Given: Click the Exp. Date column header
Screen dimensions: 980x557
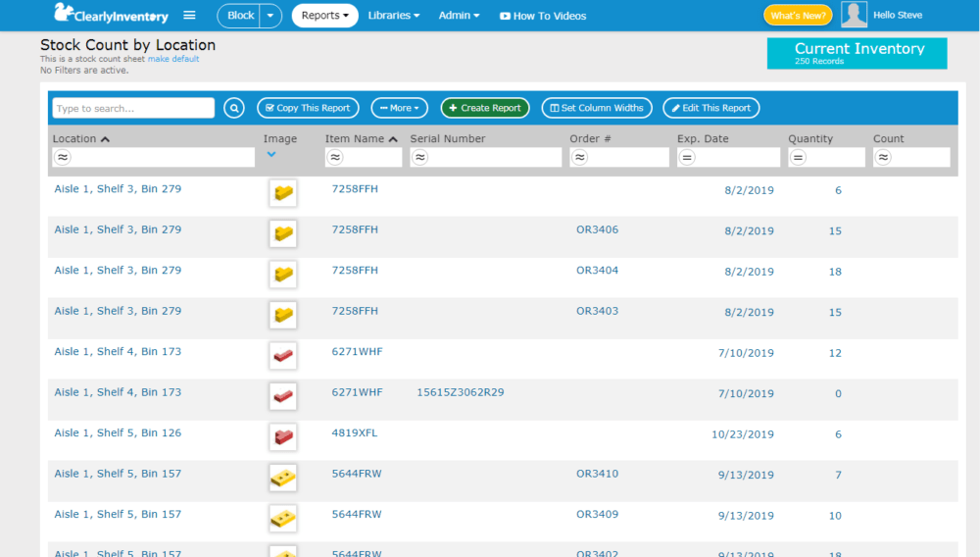Looking at the screenshot, I should 703,139.
